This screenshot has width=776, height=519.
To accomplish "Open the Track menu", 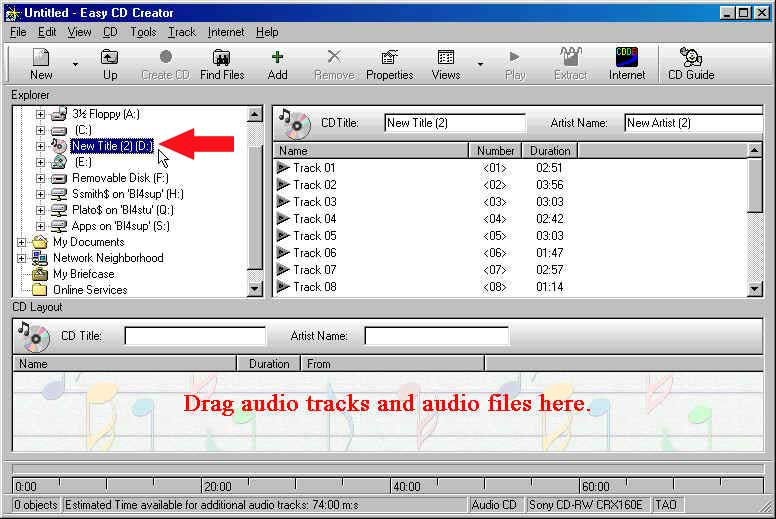I will pos(182,32).
